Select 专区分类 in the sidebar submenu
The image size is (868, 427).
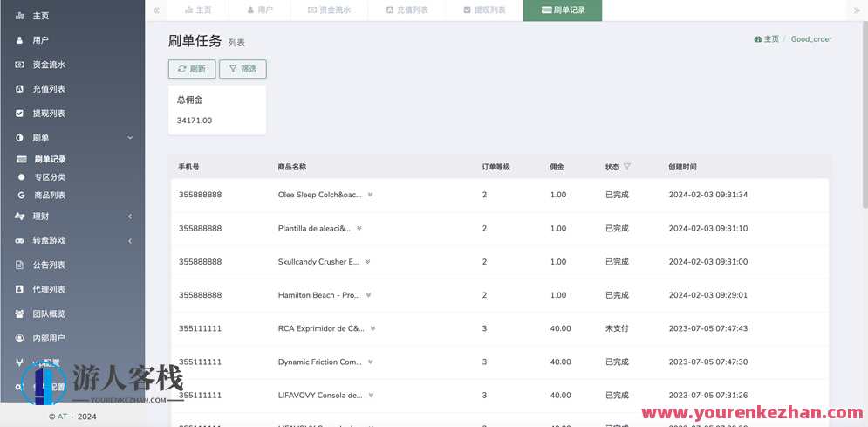pyautogui.click(x=50, y=177)
